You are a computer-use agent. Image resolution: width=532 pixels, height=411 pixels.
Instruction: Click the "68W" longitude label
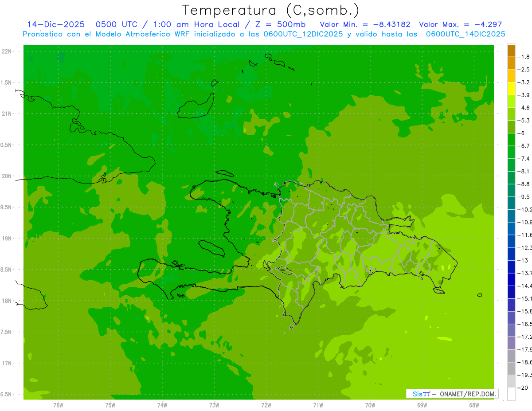[x=474, y=405]
